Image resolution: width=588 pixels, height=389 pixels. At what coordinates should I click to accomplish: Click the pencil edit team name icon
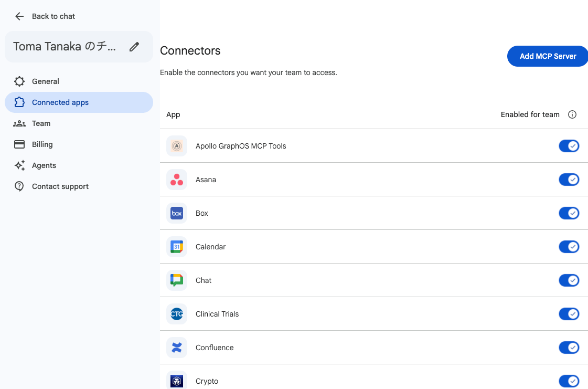pyautogui.click(x=134, y=47)
